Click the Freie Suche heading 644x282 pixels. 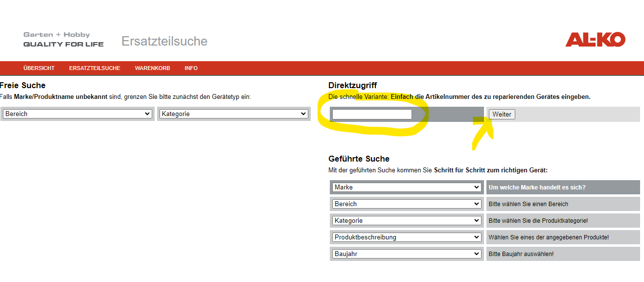point(23,85)
